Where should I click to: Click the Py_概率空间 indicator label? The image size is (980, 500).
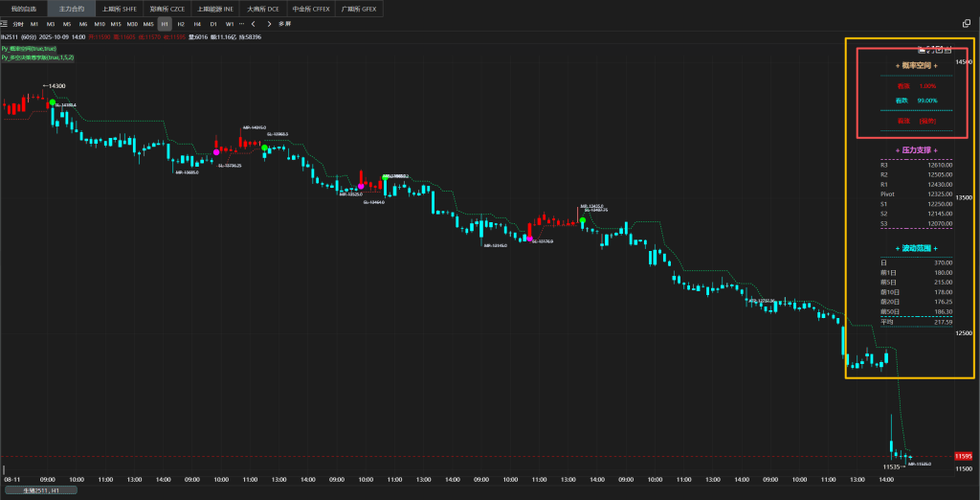click(x=28, y=48)
